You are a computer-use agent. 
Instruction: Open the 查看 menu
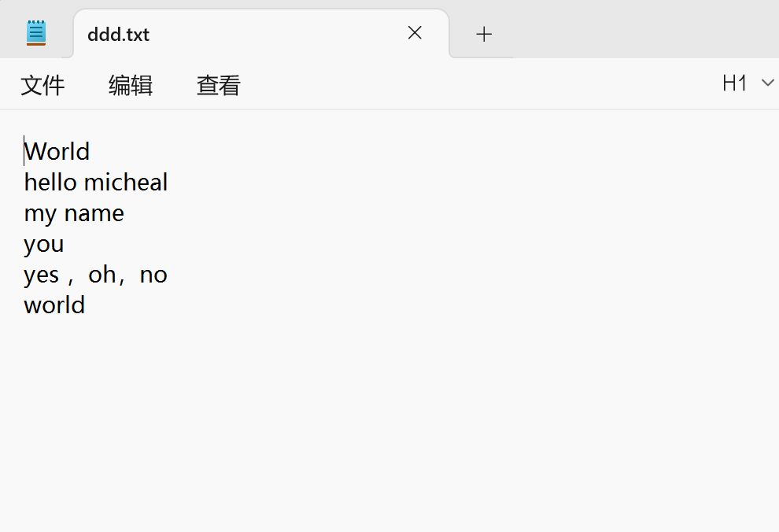pos(219,85)
